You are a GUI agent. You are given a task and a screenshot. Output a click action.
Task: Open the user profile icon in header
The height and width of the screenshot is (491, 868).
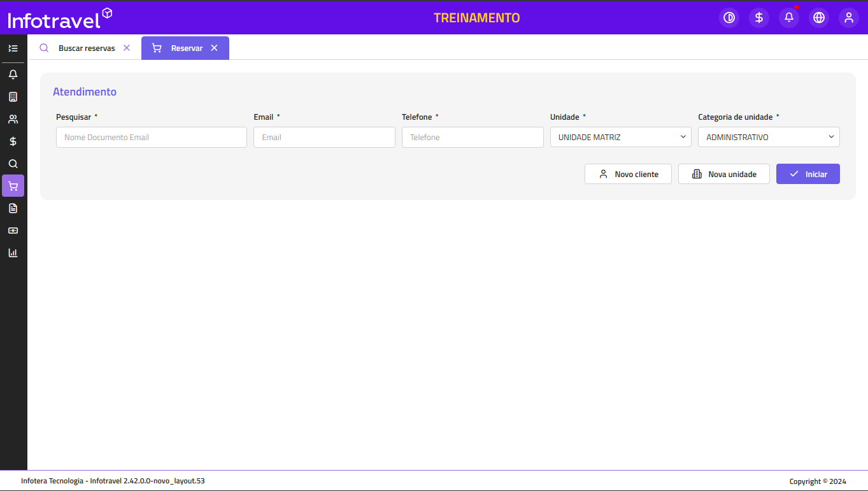point(848,18)
